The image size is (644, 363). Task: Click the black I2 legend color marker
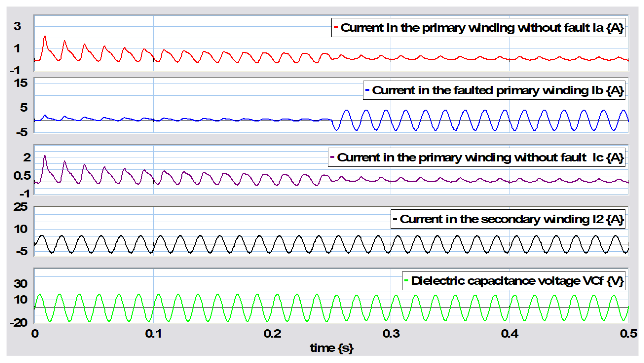pos(395,219)
